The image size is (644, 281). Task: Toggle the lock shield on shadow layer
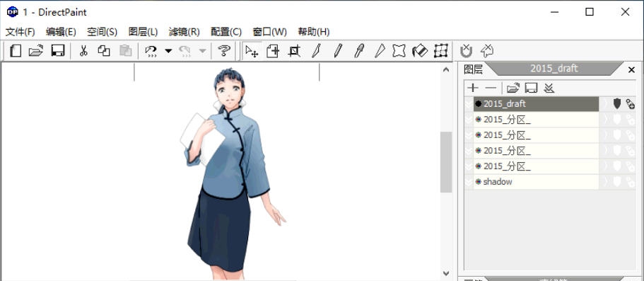click(x=617, y=182)
